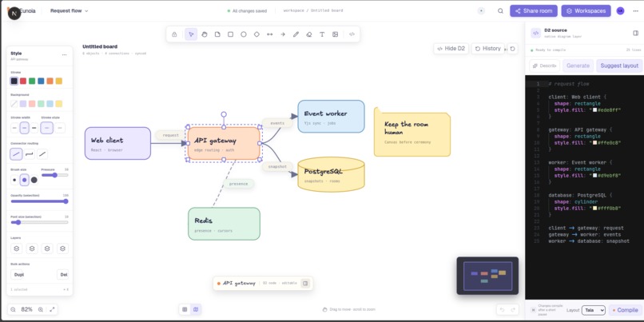Toggle the grid view button
Screen dimensions: 644x322
[x=185, y=309]
